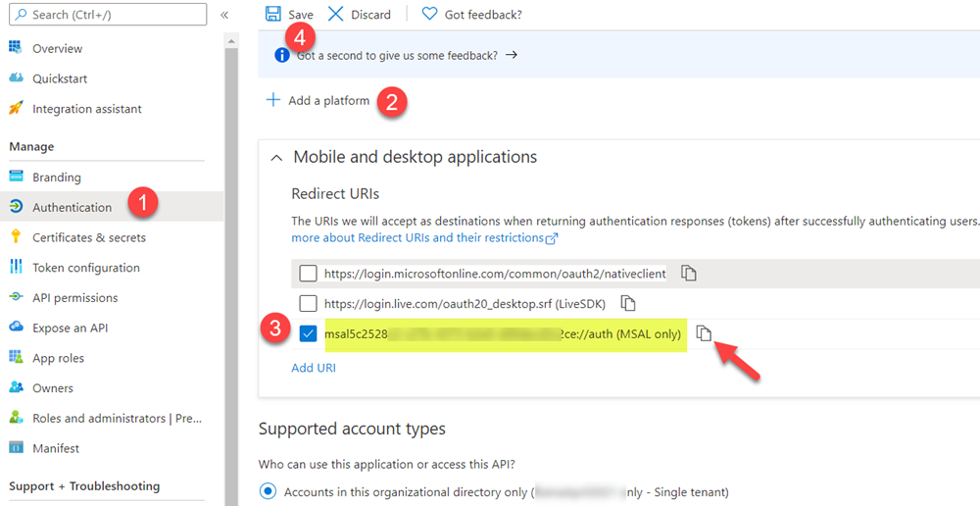Click the Save button label

click(301, 15)
